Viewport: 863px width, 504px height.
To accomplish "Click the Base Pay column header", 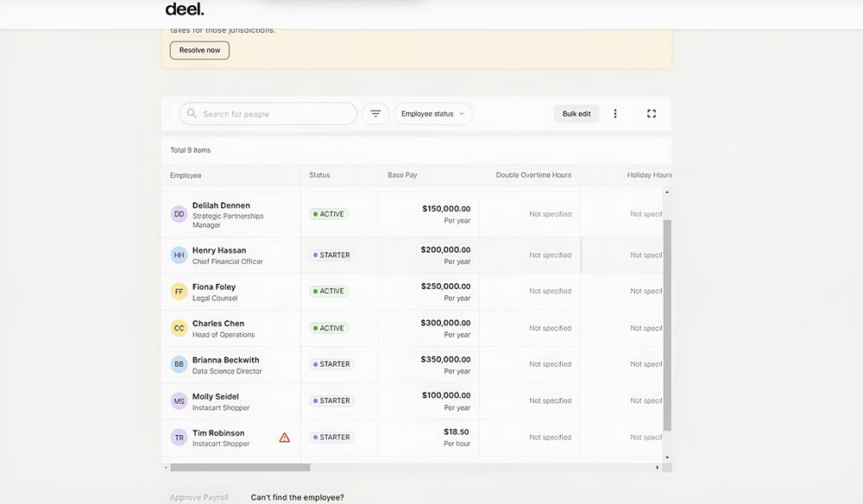I will pyautogui.click(x=402, y=175).
